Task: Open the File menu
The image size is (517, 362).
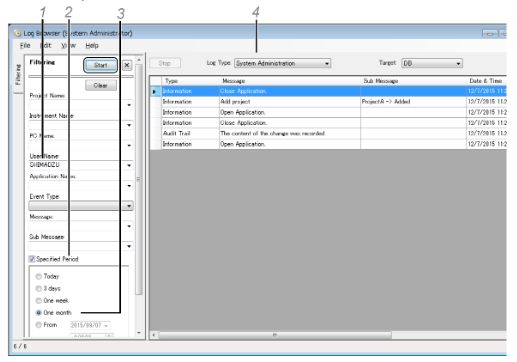Action: (x=25, y=46)
